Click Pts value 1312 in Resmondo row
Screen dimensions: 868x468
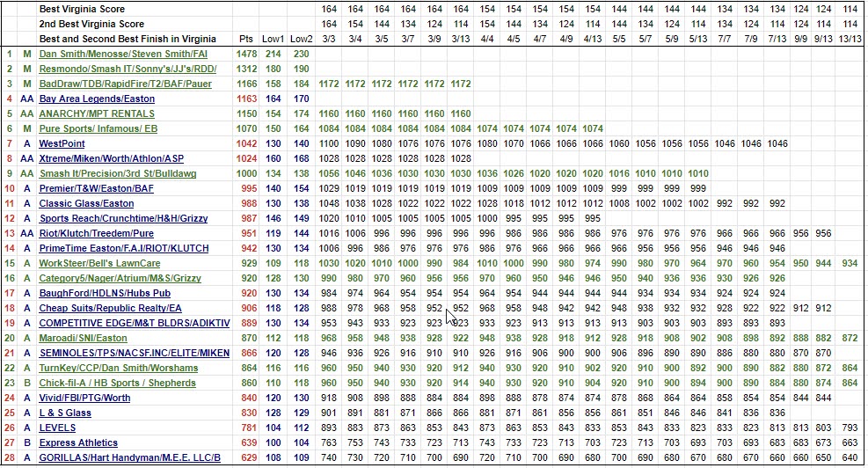[x=246, y=69]
